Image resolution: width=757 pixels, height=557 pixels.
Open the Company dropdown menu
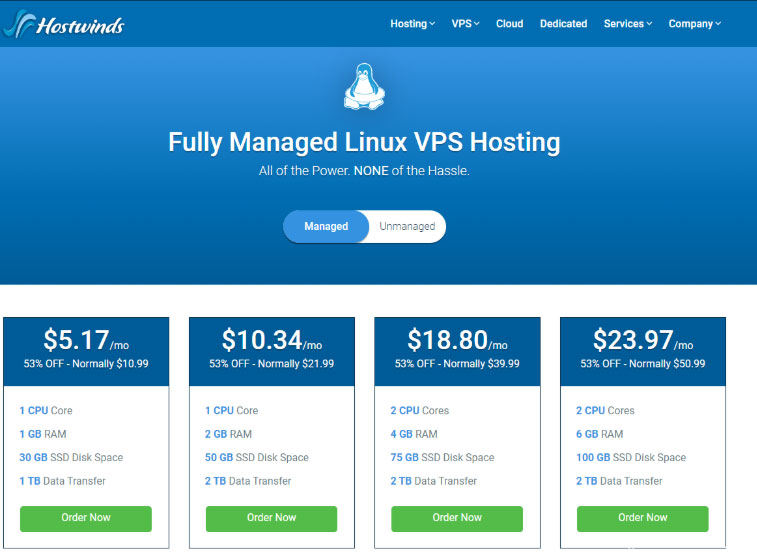(694, 24)
